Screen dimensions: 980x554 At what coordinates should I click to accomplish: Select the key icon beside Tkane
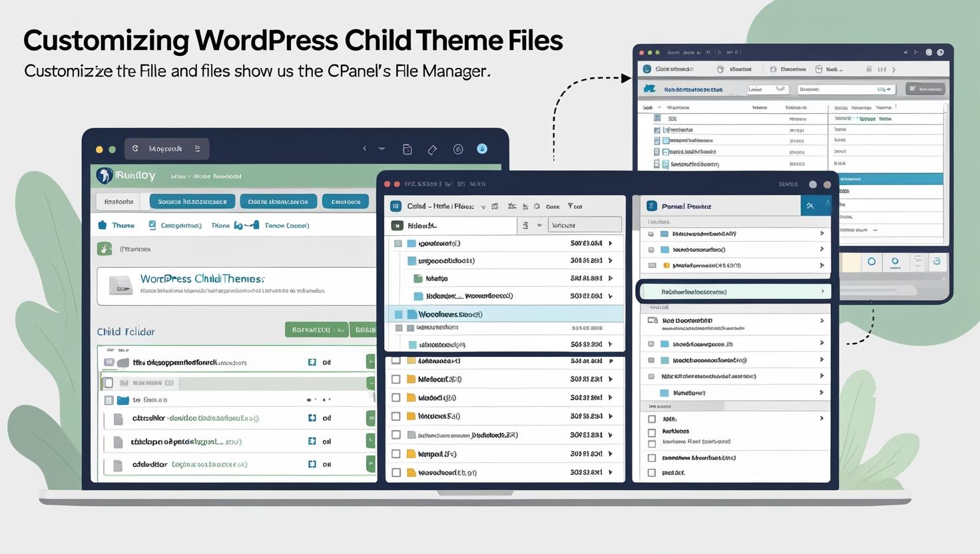pyautogui.click(x=246, y=226)
